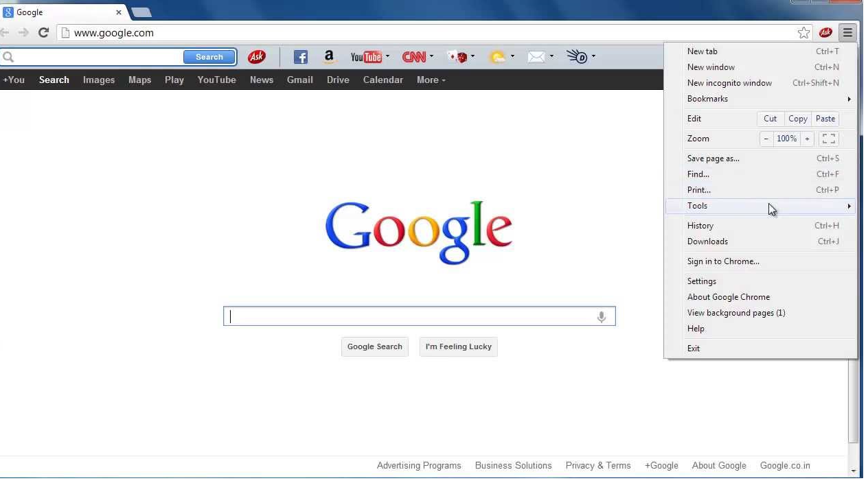Open Settings from the Chrome menu
Image resolution: width=868 pixels, height=483 pixels.
pos(701,281)
